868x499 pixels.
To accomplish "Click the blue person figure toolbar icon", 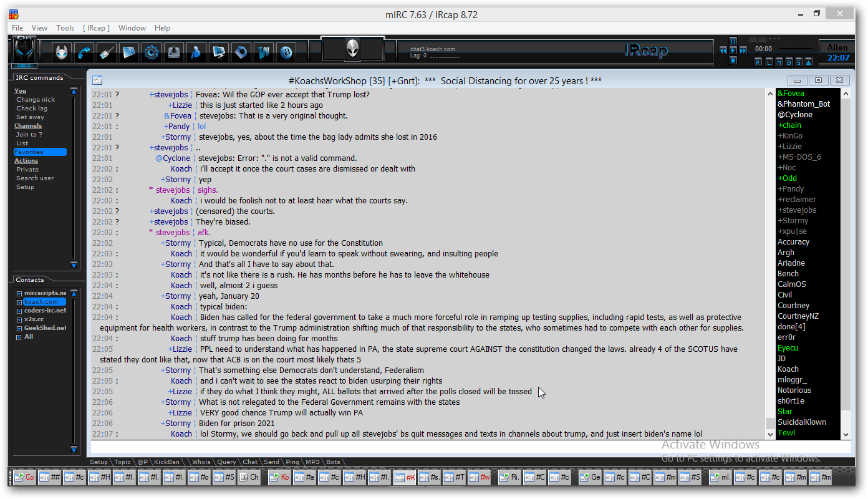I will pyautogui.click(x=196, y=52).
